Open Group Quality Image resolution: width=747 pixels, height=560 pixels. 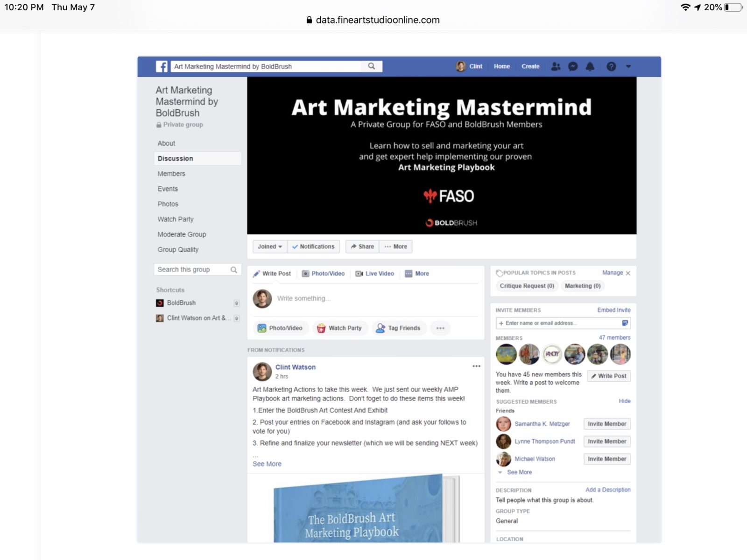178,250
